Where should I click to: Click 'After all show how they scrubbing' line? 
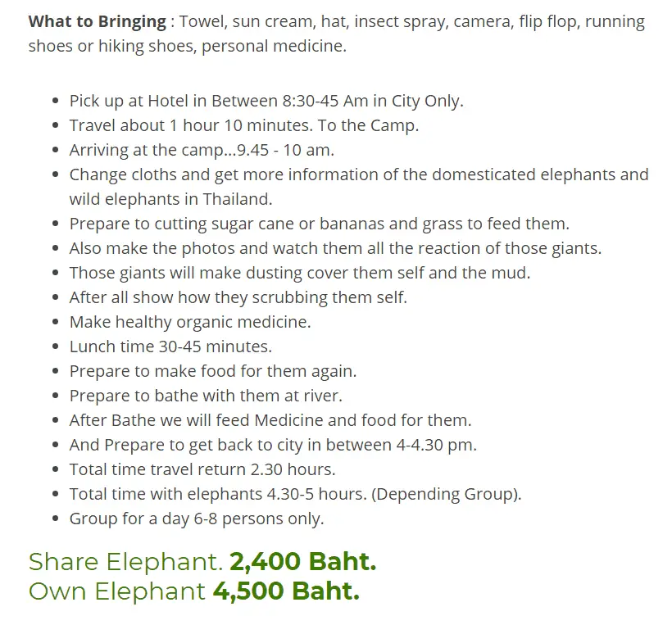click(238, 297)
